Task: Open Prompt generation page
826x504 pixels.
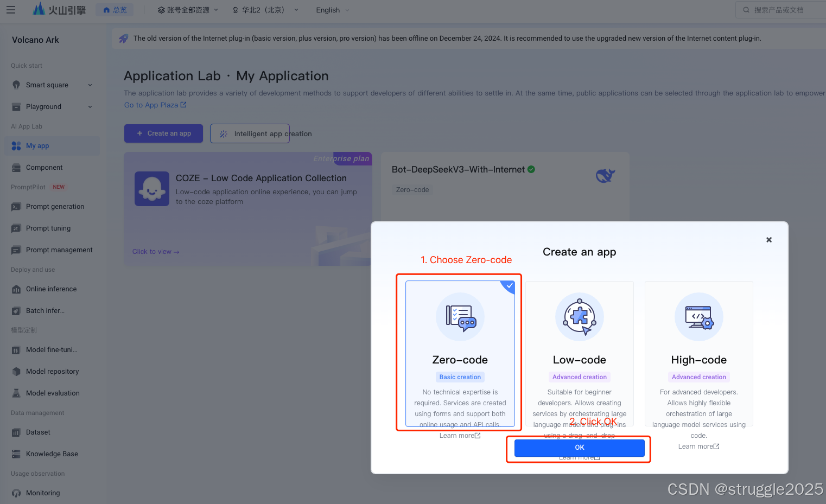Action: 52,207
